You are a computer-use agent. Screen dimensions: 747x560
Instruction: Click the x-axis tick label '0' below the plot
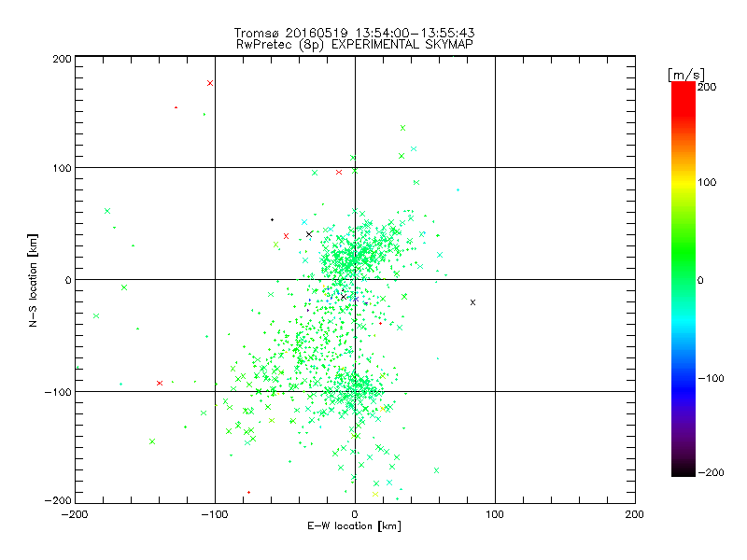click(x=355, y=514)
